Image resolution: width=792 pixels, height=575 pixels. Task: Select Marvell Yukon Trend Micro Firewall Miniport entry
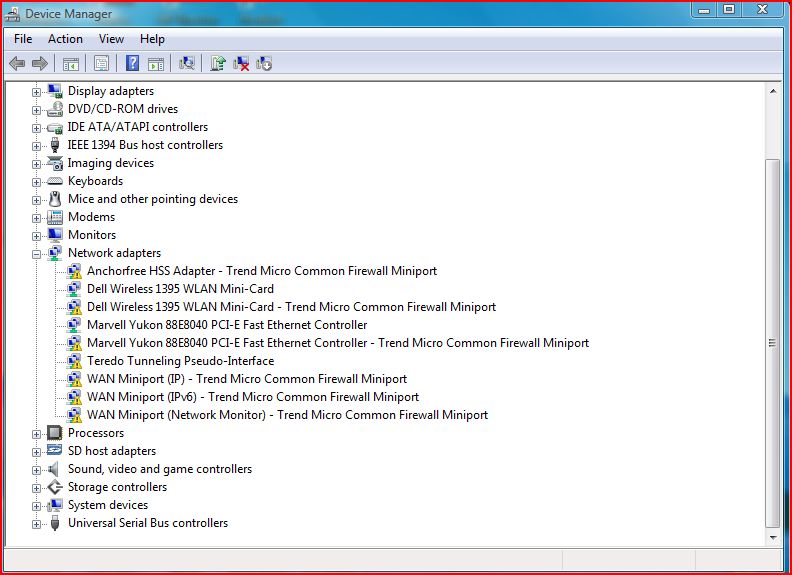point(338,343)
